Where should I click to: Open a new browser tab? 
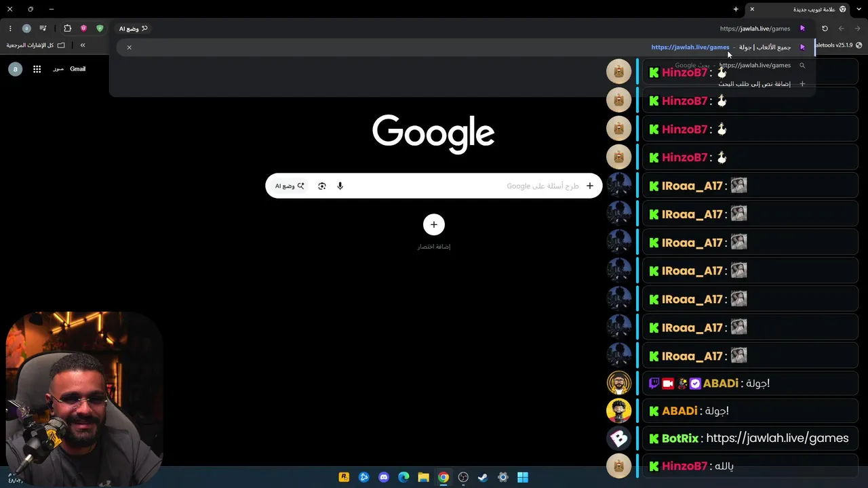pos(736,9)
